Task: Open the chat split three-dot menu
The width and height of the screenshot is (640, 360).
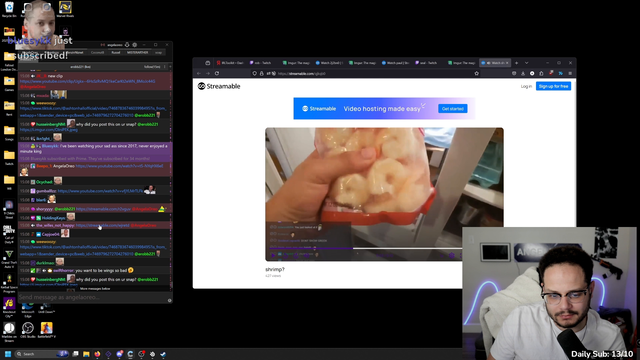Action: click(165, 67)
